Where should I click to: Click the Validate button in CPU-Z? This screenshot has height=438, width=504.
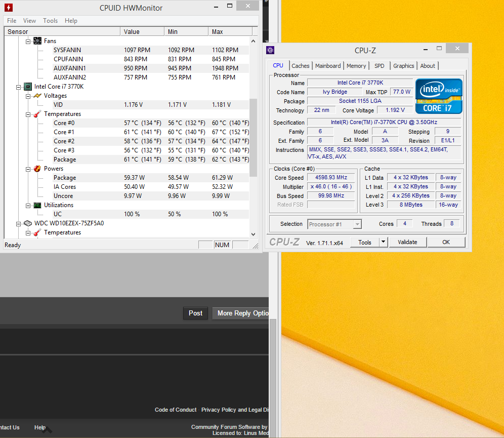(407, 242)
